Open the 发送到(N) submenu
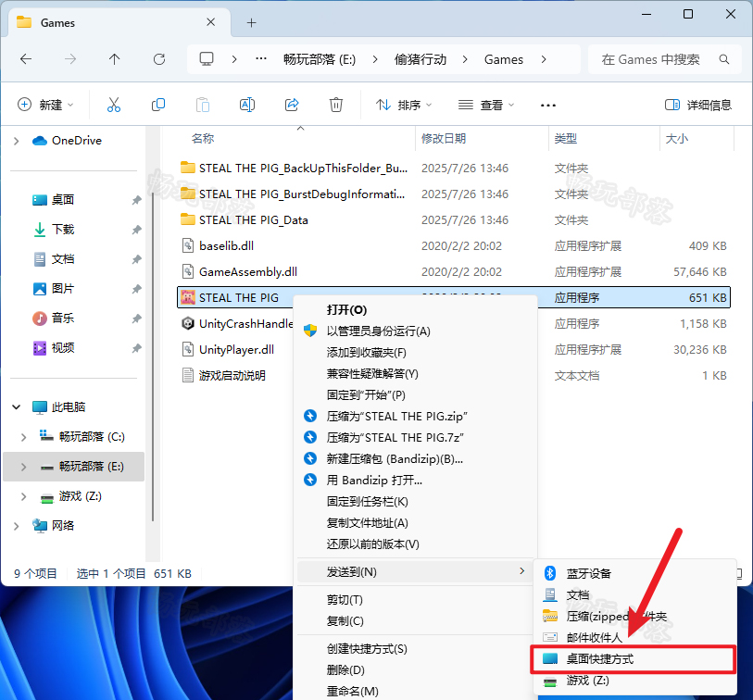The image size is (753, 700). point(415,572)
